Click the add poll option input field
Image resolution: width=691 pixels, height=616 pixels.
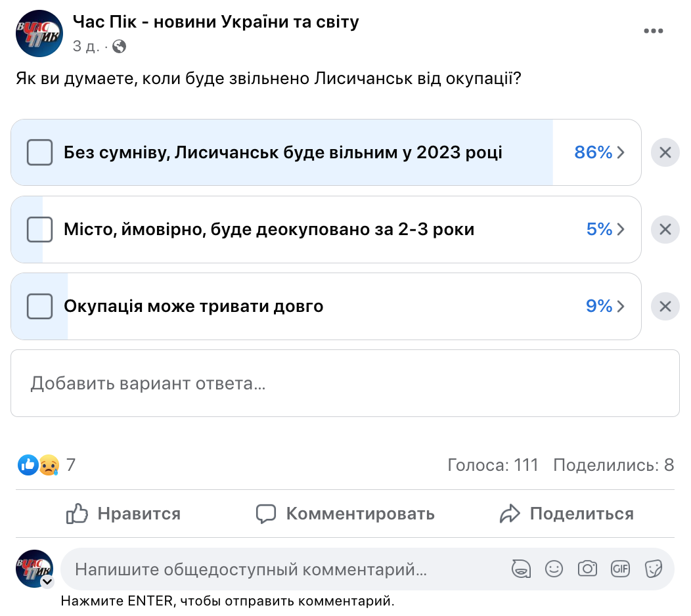coord(345,383)
